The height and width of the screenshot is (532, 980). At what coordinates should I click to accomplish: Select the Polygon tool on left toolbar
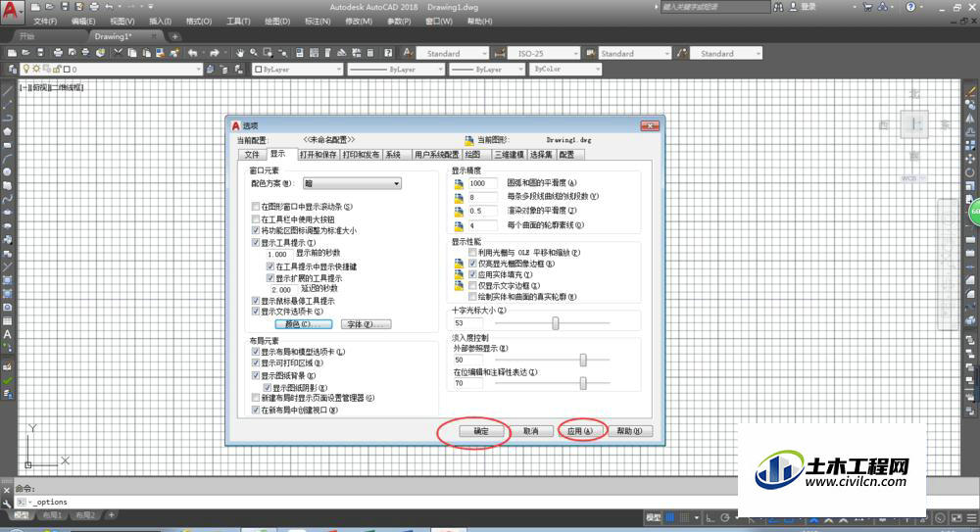[x=8, y=131]
